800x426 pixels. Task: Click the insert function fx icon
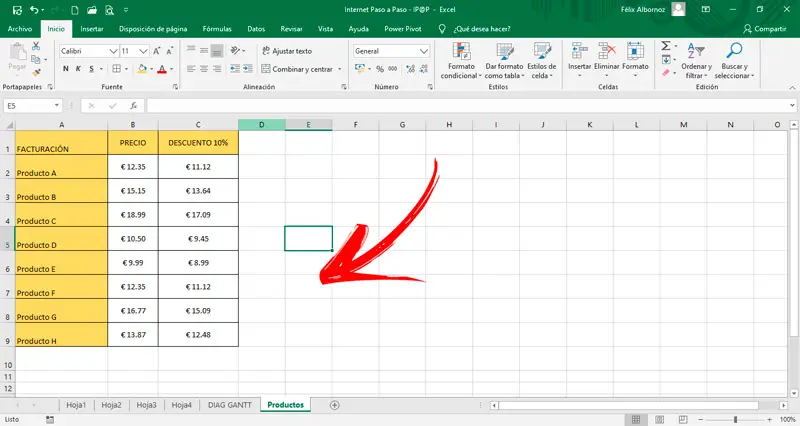pyautogui.click(x=133, y=106)
